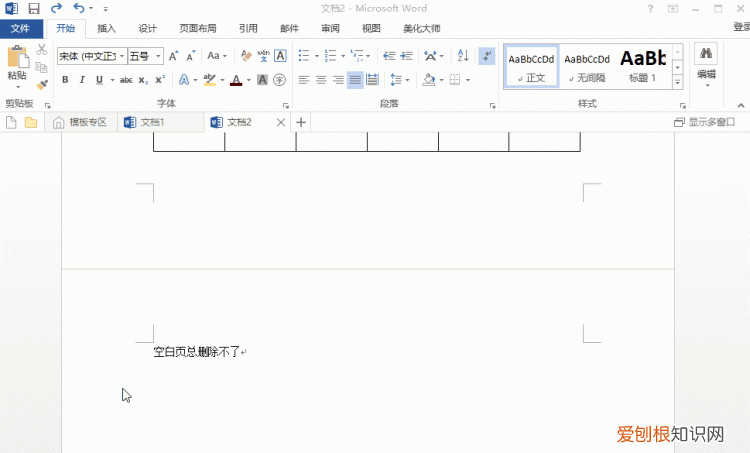Viewport: 750px width, 453px height.
Task: Open the Change Case Aa dropdown
Action: tap(217, 56)
